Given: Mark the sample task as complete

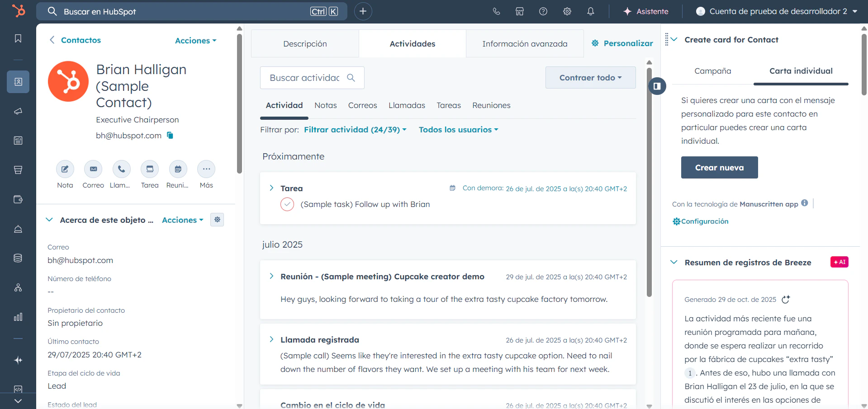Looking at the screenshot, I should pyautogui.click(x=287, y=204).
